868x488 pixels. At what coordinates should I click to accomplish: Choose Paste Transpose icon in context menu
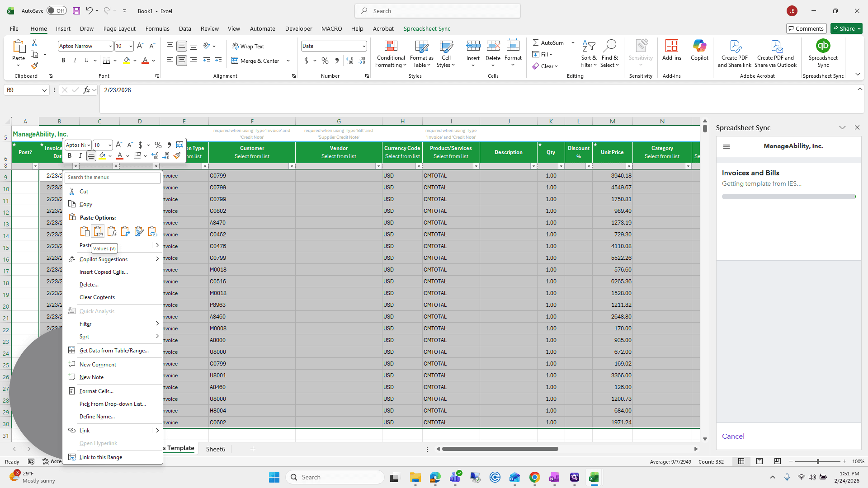[x=125, y=231]
